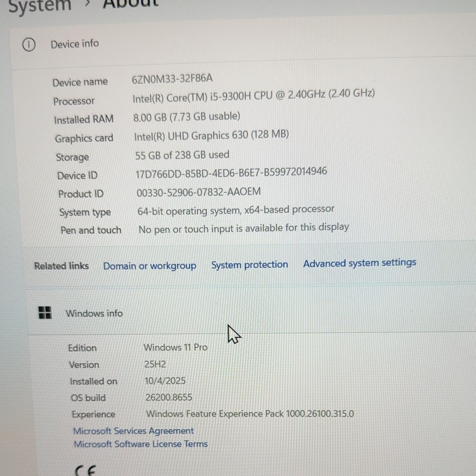476x476 pixels.
Task: Open System protection link
Action: [x=250, y=264]
